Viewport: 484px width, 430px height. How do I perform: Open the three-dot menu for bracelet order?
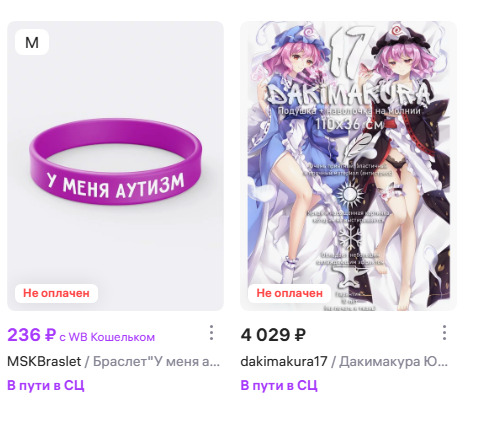tap(211, 333)
